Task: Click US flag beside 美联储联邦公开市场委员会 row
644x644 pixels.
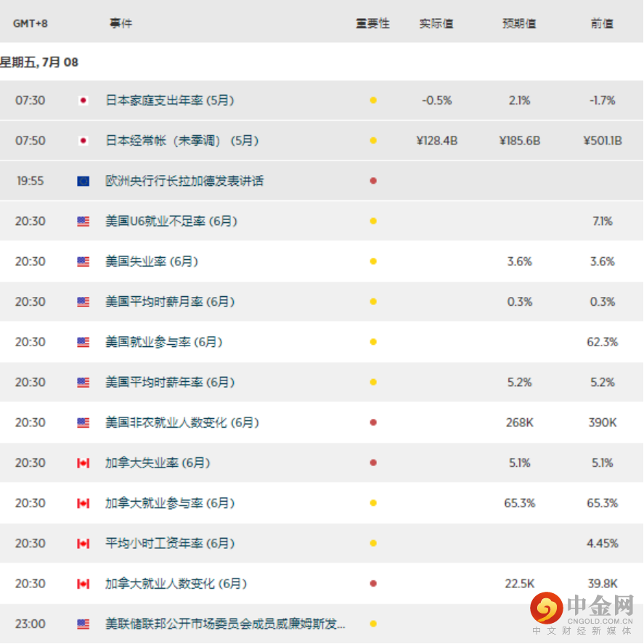Action: pyautogui.click(x=83, y=624)
